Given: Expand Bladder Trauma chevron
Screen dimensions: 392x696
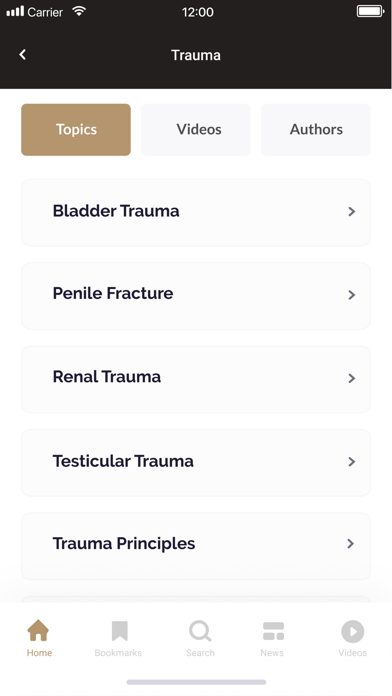Looking at the screenshot, I should coord(352,212).
